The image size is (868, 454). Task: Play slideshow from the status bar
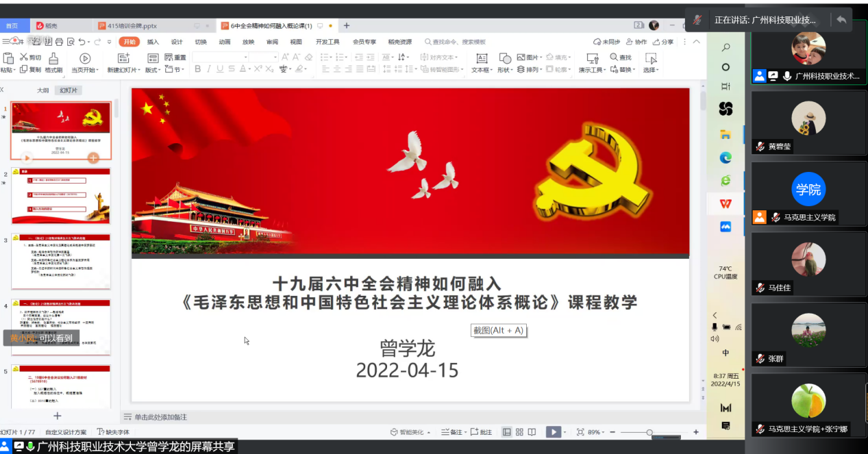553,432
